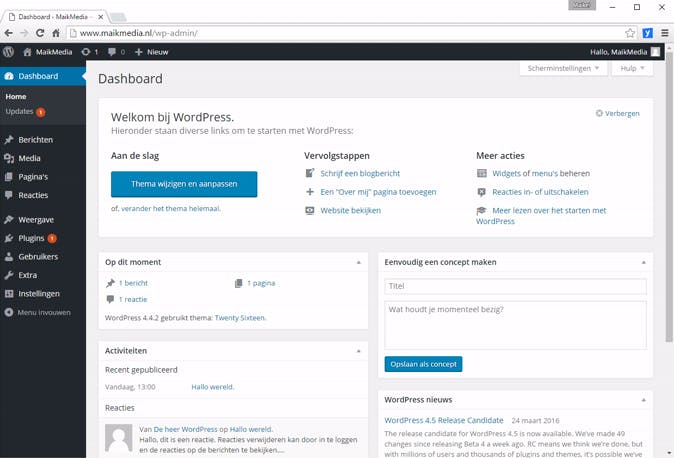Click the Weergave brush icon in the sidebar
The width and height of the screenshot is (674, 458).
pos(9,220)
